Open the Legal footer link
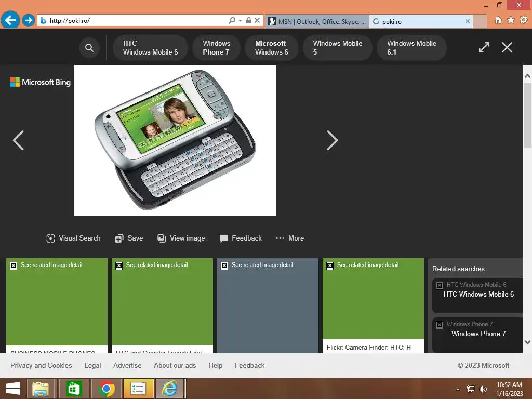 92,365
